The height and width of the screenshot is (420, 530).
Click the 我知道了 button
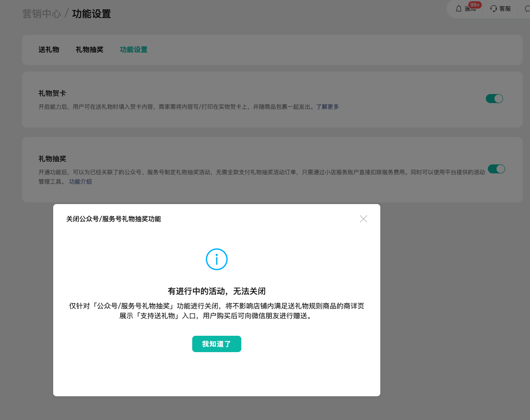pos(217,344)
